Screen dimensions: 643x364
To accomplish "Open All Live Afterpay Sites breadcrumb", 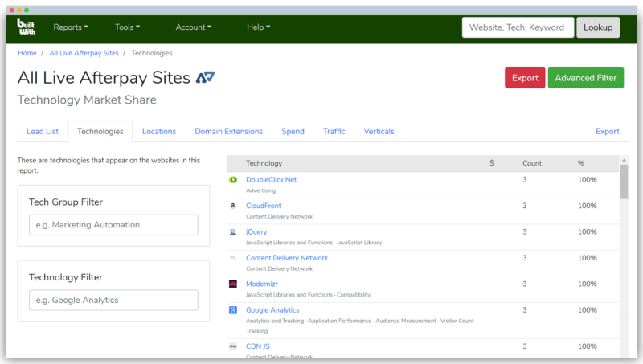I will pos(84,53).
